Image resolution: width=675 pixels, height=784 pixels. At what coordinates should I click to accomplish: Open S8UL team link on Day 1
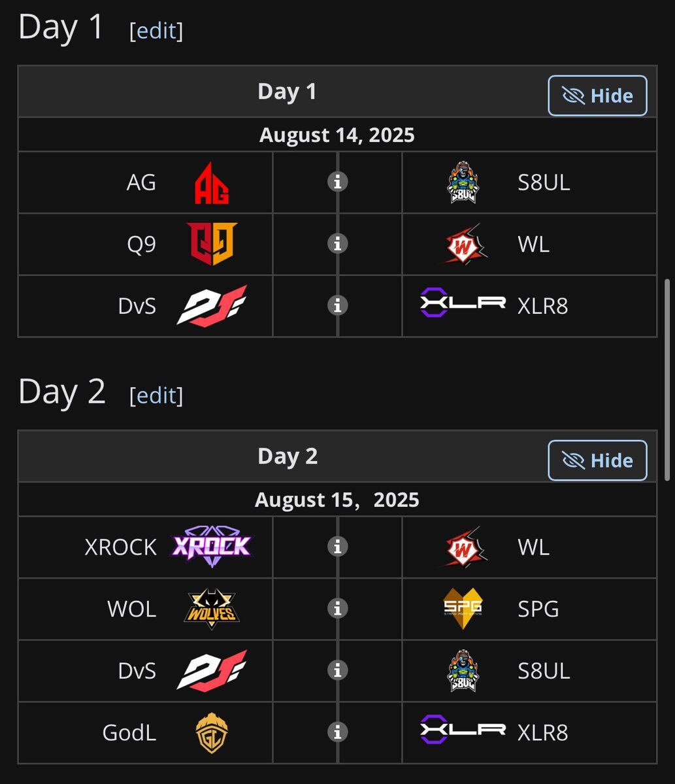544,182
